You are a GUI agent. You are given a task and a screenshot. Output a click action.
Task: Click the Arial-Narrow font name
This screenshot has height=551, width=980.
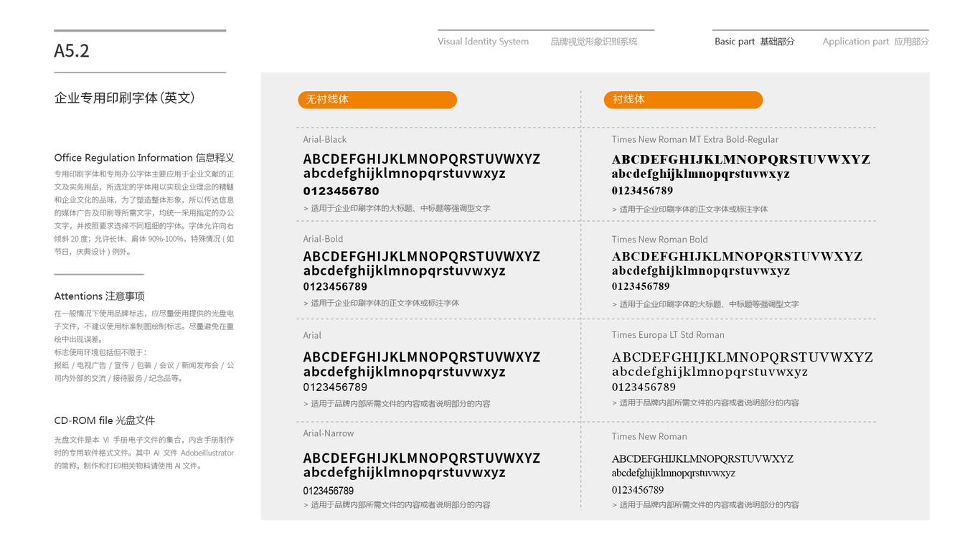[328, 433]
